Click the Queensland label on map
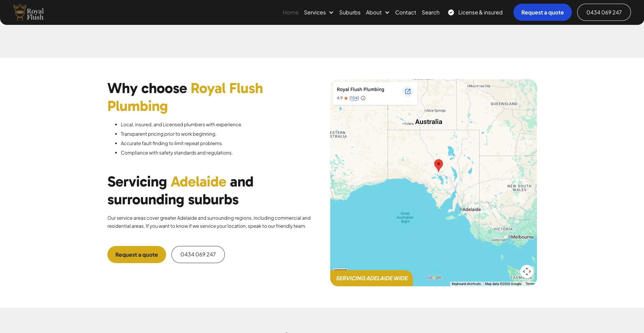The width and height of the screenshot is (644, 333). (x=504, y=104)
